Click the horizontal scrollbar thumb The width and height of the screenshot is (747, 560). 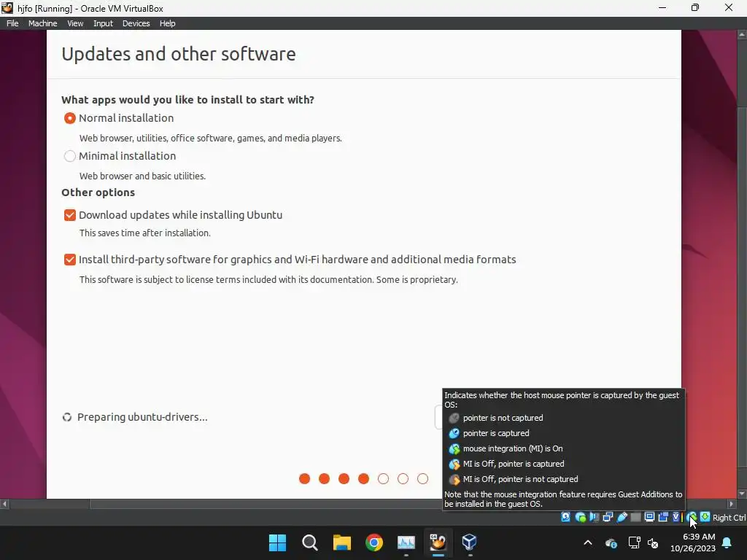(x=266, y=504)
